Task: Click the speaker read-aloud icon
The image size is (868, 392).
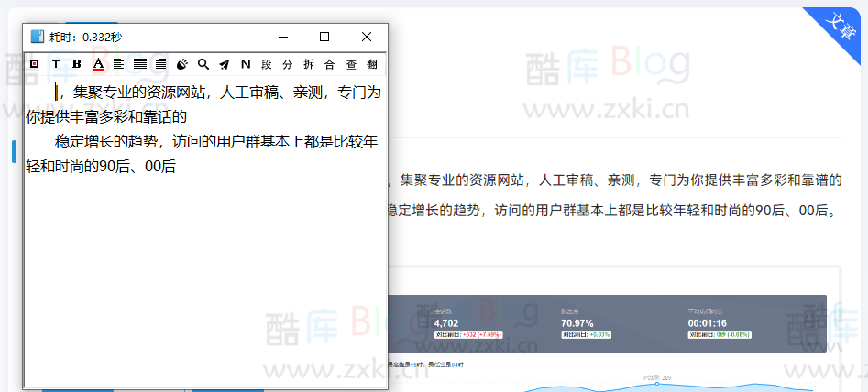Action: click(x=182, y=64)
